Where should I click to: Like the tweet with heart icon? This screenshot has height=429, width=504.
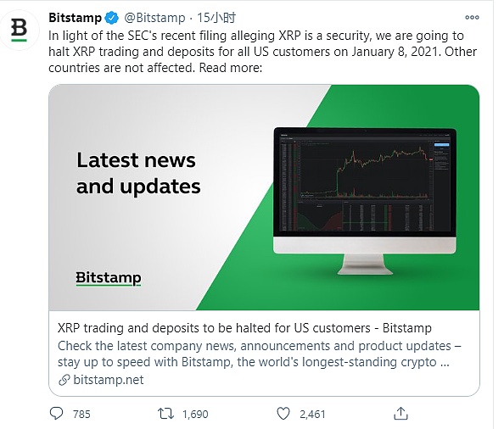pyautogui.click(x=283, y=414)
